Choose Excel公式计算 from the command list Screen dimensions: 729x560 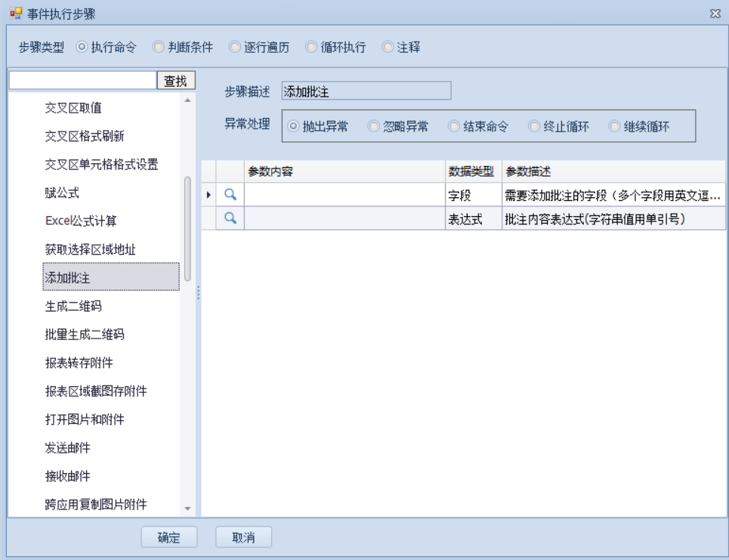[x=81, y=221]
